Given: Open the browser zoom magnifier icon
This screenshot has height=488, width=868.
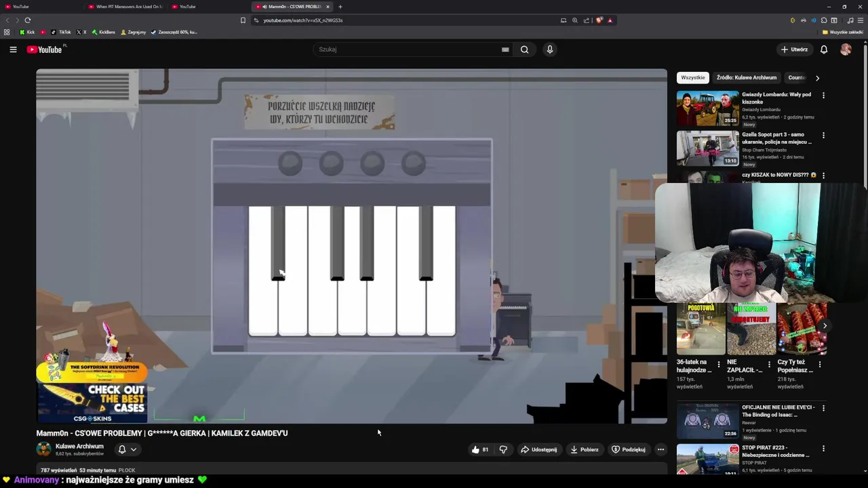Looking at the screenshot, I should pyautogui.click(x=575, y=20).
